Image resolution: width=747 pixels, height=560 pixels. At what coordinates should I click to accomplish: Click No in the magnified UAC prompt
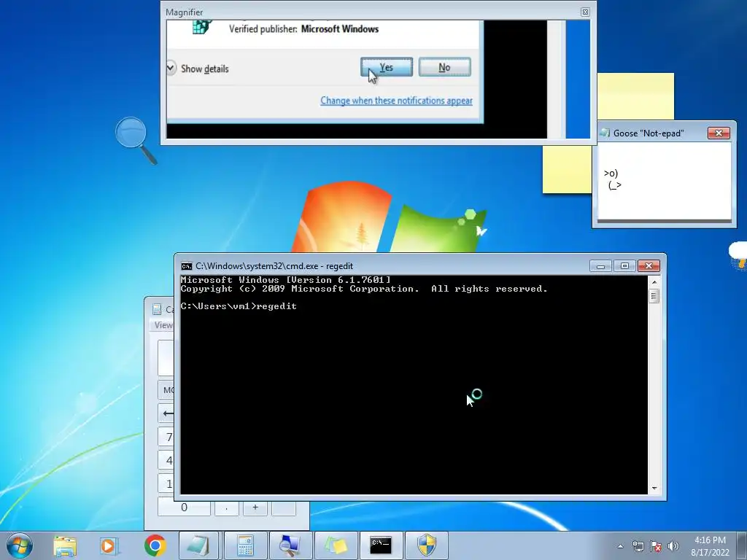(x=444, y=67)
